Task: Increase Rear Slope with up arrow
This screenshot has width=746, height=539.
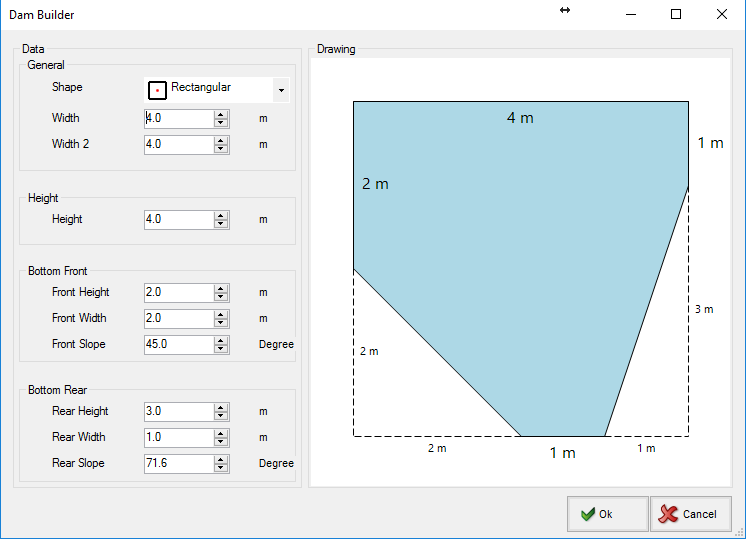Action: point(221,459)
